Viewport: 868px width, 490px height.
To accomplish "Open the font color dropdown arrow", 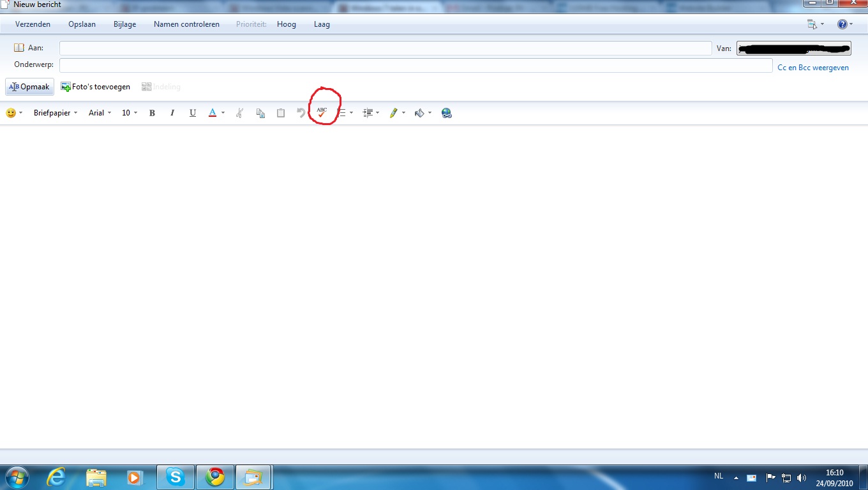I will pyautogui.click(x=223, y=113).
